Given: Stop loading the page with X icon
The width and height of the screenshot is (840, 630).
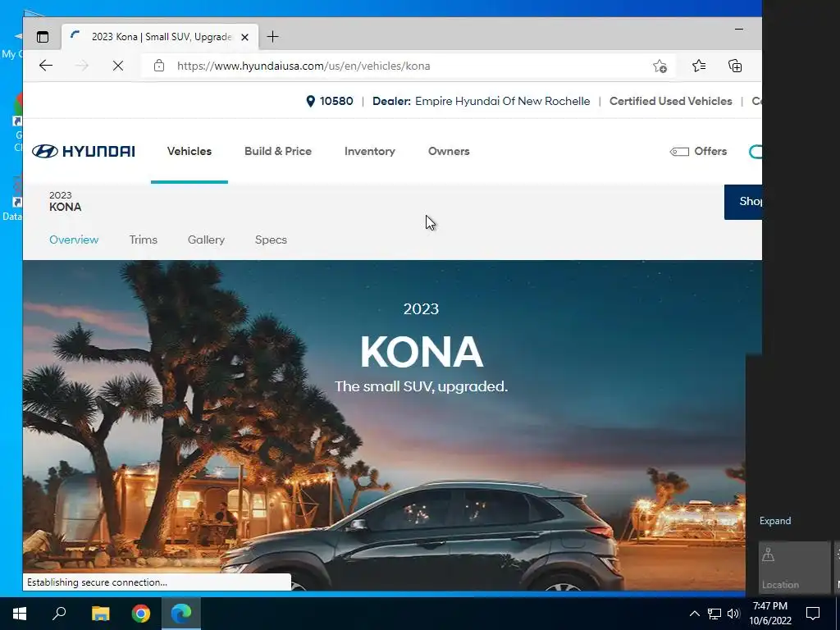Looking at the screenshot, I should 118,66.
